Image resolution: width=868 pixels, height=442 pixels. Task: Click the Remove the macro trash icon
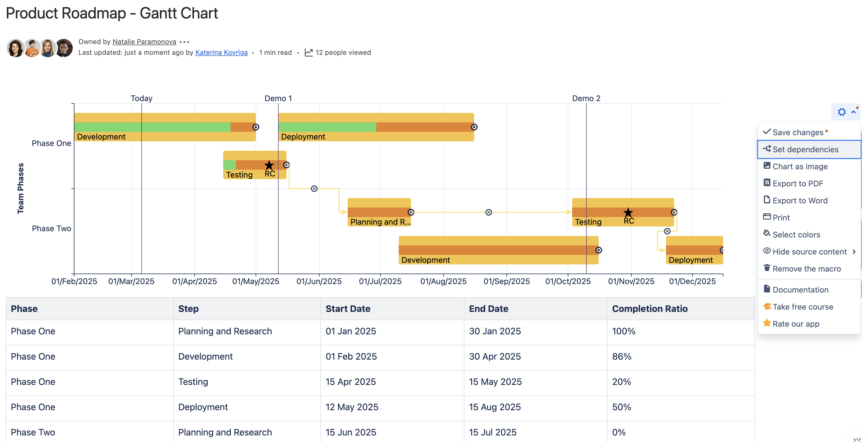pos(767,268)
